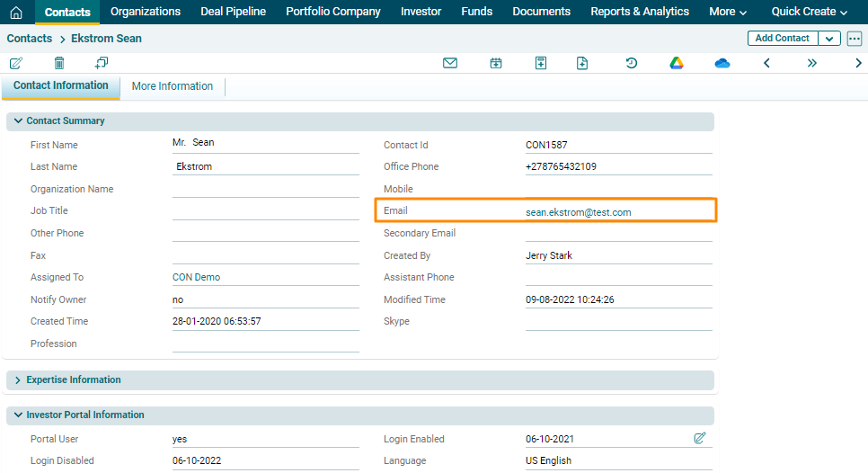Open Google Drive integration icon
The image size is (868, 473).
677,63
